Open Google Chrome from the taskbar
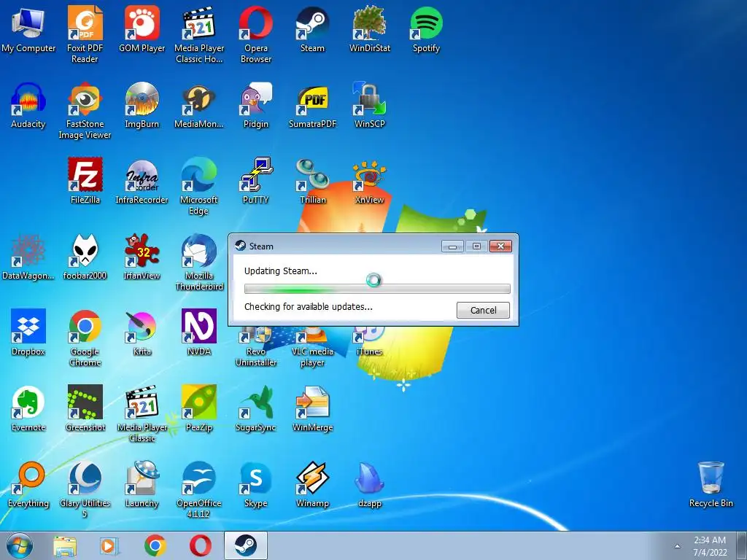 coord(155,545)
